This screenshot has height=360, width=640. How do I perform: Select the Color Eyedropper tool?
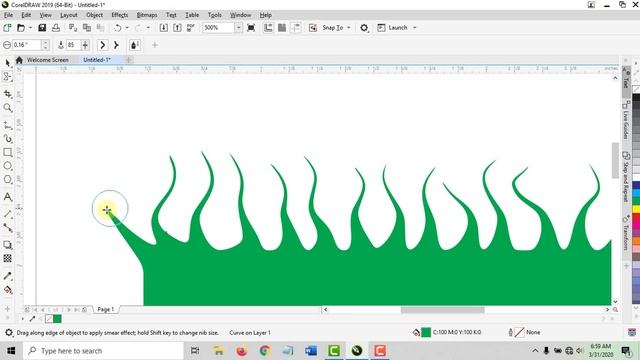pos(7,276)
